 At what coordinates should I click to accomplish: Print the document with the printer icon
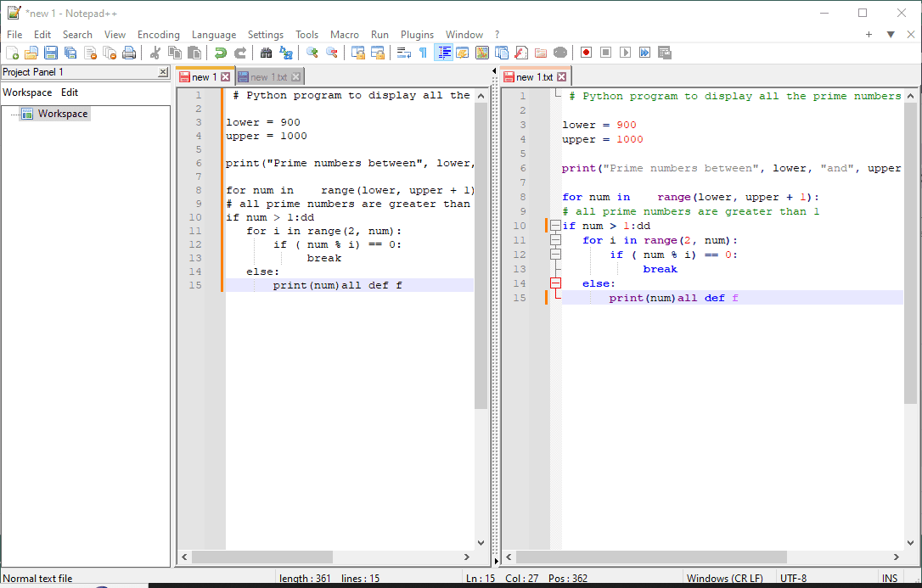(x=129, y=53)
